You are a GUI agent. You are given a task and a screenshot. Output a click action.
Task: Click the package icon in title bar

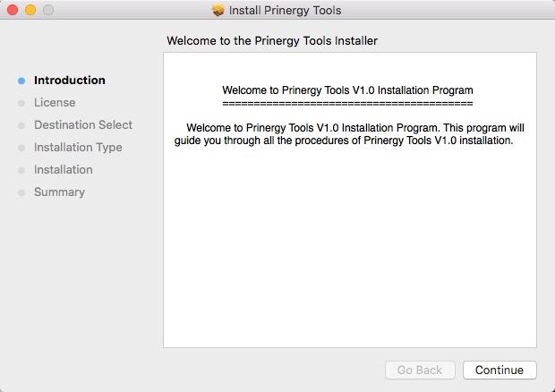point(218,11)
